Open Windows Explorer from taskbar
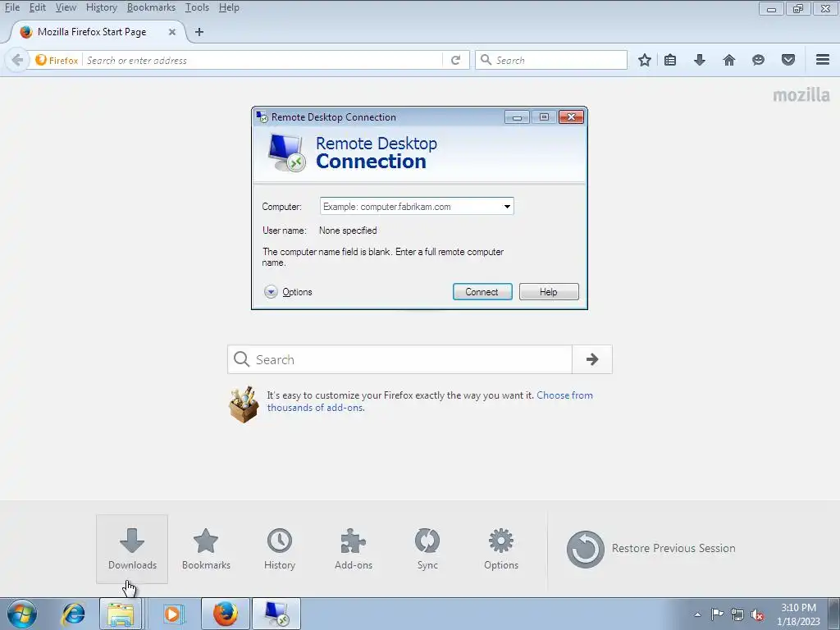The image size is (840, 630). pos(121,614)
